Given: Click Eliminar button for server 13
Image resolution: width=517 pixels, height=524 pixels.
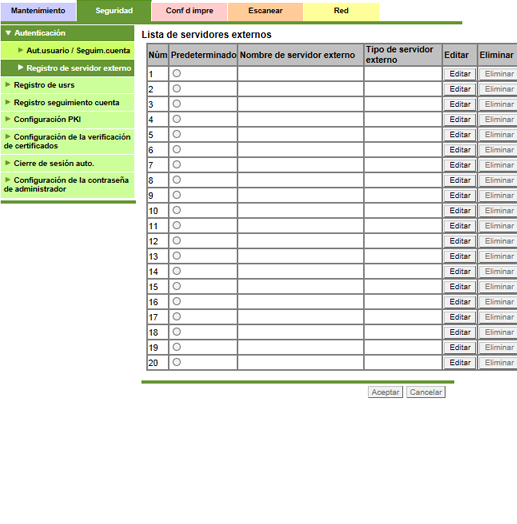Looking at the screenshot, I should coord(499,256).
